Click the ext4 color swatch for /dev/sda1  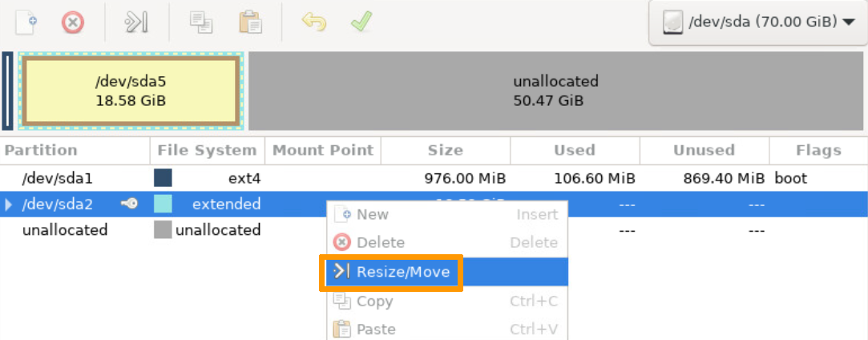pyautogui.click(x=163, y=178)
